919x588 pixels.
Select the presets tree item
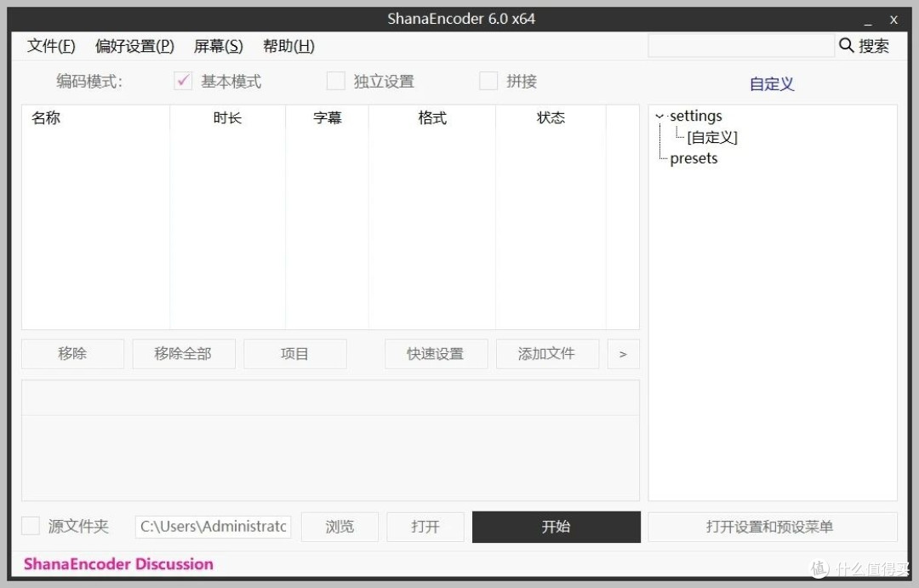click(693, 158)
